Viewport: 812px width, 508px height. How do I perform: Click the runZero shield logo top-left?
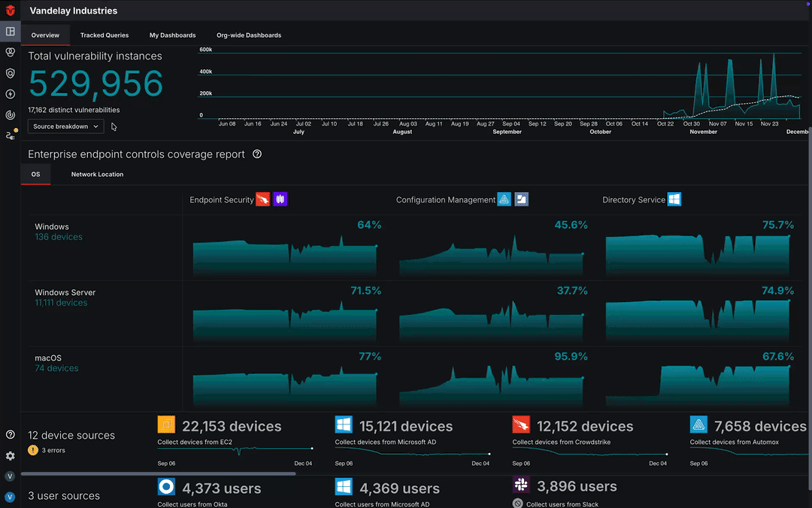(10, 11)
